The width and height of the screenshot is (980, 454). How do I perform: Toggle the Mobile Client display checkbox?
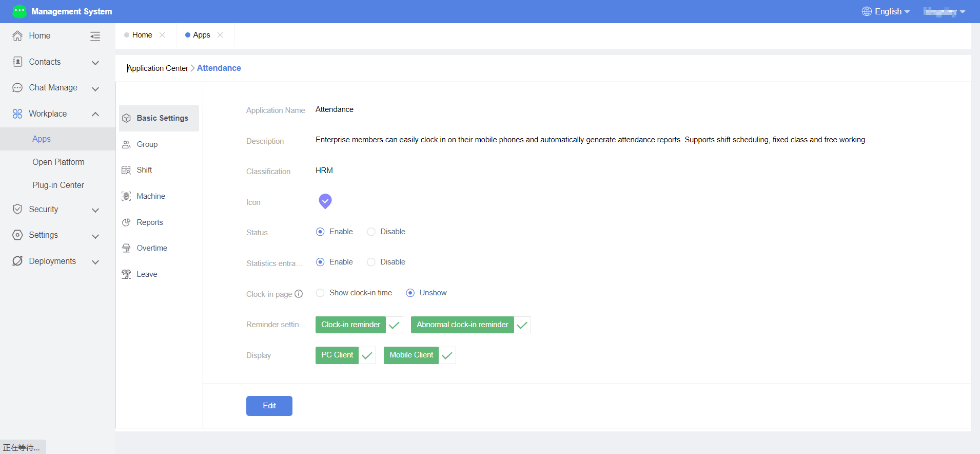tap(447, 355)
